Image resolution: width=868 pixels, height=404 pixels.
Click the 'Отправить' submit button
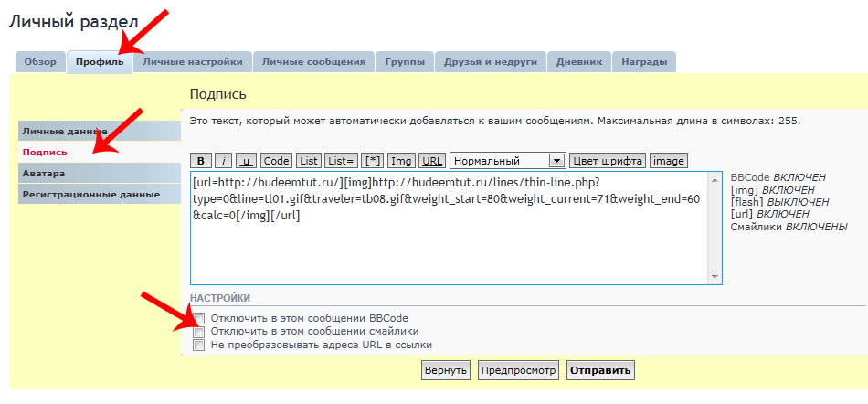point(600,370)
